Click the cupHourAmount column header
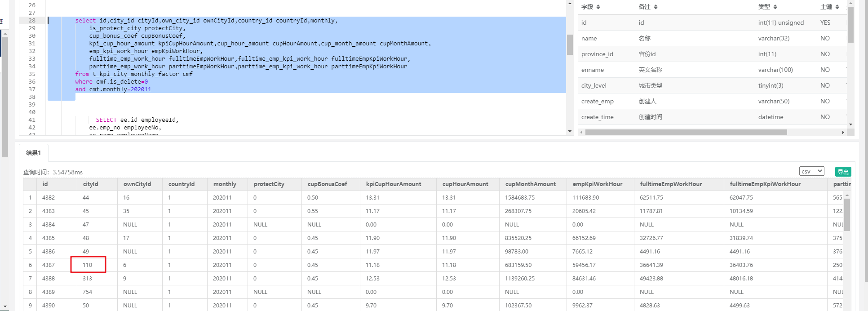The height and width of the screenshot is (311, 868). (468, 184)
